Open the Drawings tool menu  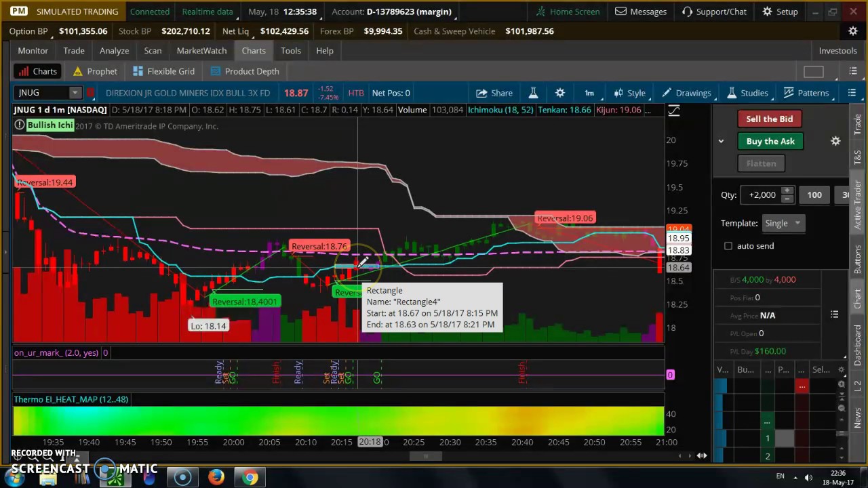[x=686, y=93]
